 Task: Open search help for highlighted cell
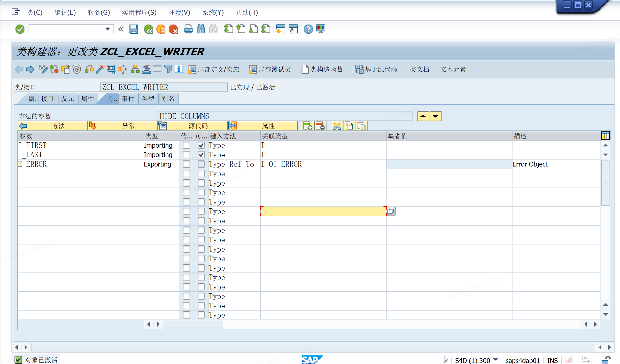coord(391,211)
